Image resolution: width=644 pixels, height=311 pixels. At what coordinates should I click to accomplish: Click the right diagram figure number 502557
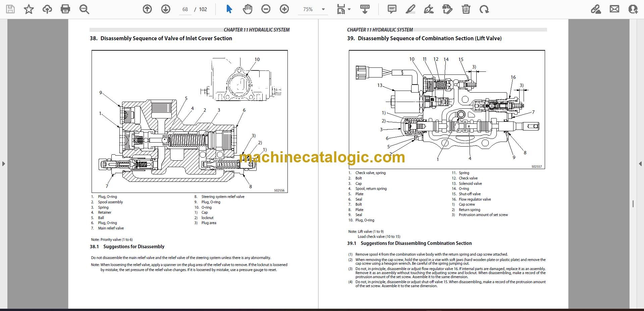pos(537,166)
